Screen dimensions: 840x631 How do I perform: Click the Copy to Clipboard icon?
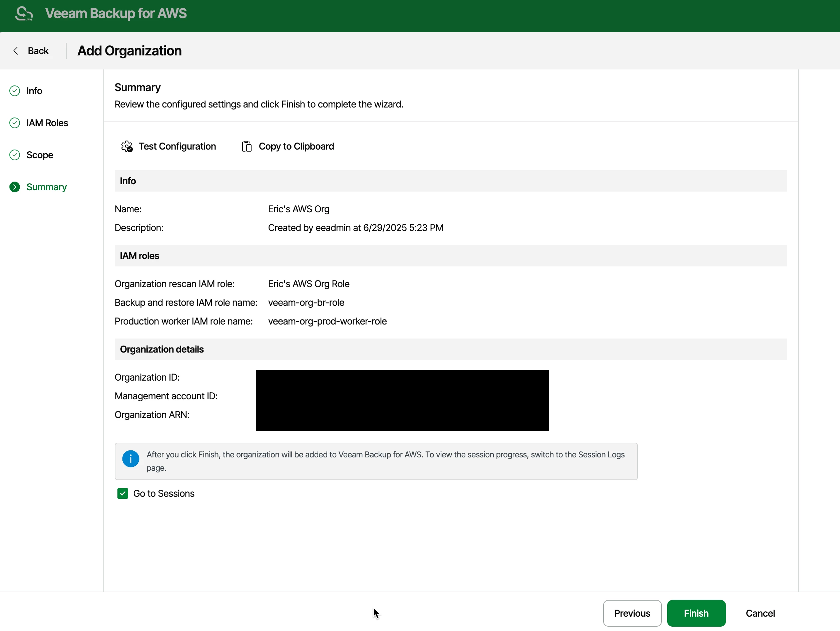pyautogui.click(x=247, y=146)
